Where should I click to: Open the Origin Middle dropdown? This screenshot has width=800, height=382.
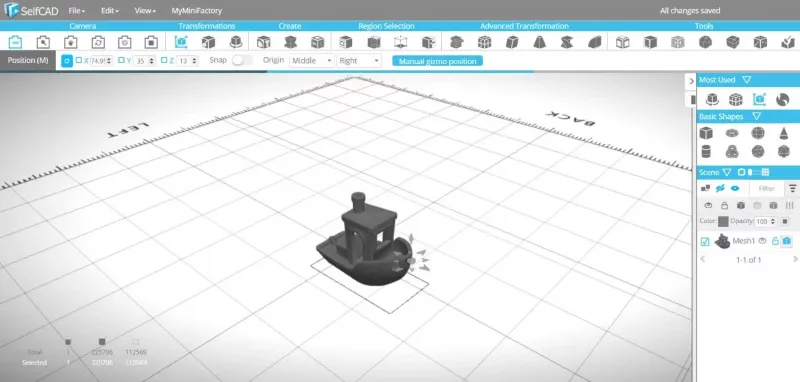(x=312, y=61)
